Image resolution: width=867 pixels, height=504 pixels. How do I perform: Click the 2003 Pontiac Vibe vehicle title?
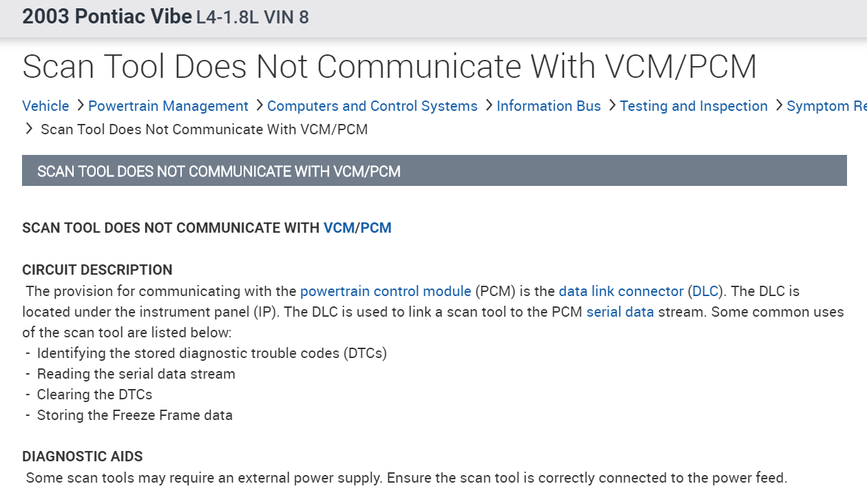107,17
